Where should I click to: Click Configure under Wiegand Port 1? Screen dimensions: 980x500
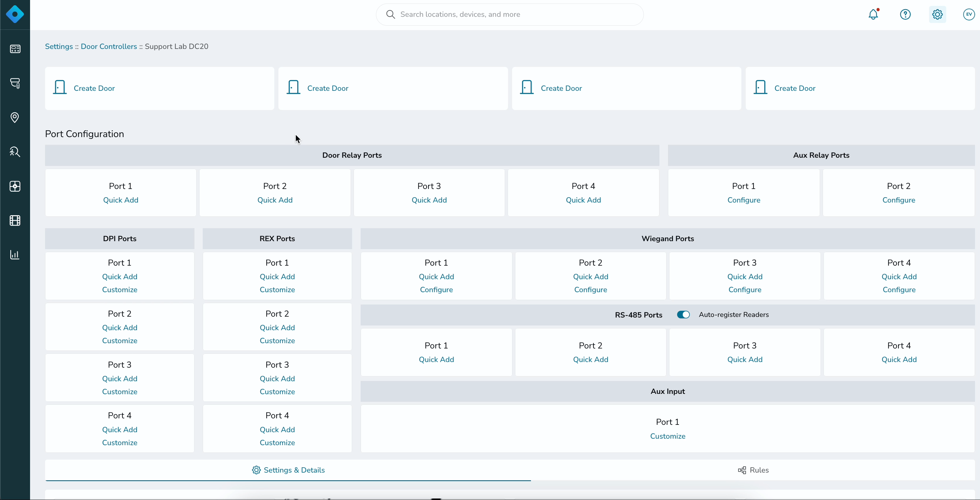point(436,290)
